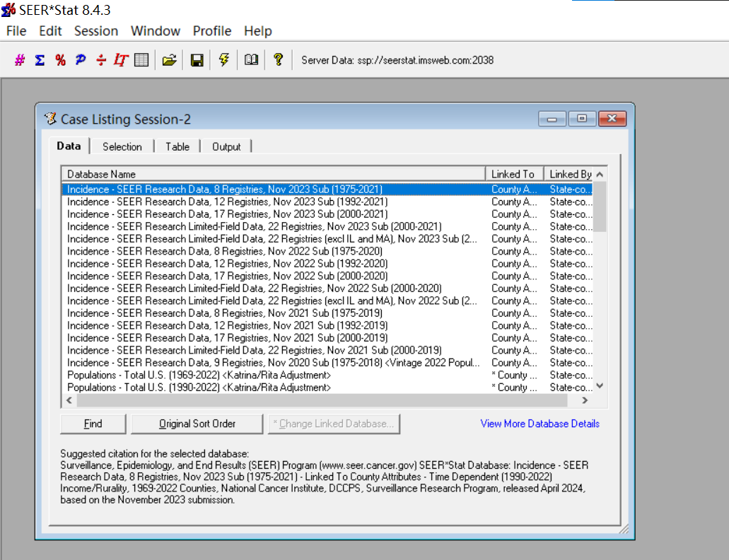Viewport: 729px width, 560px height.
Task: Select SEER Research Data, 12 Registries, Nov 2023 Sub
Action: pyautogui.click(x=327, y=202)
